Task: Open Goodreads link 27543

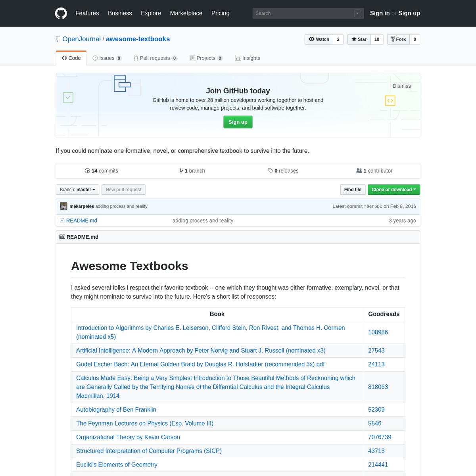Action: 376,351
